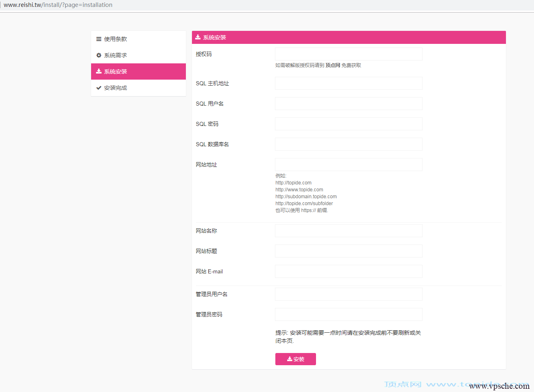The image size is (534, 392).
Task: Click the download icon on the 安装 button
Action: coord(290,359)
